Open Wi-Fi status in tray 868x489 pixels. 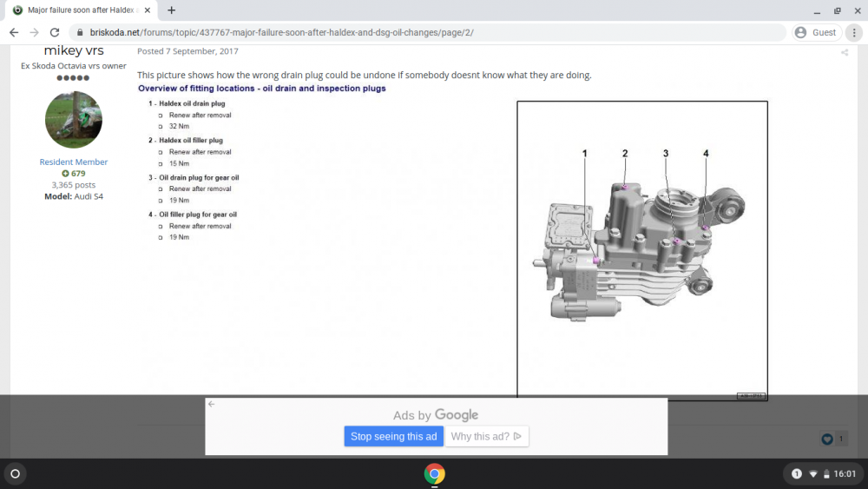813,474
